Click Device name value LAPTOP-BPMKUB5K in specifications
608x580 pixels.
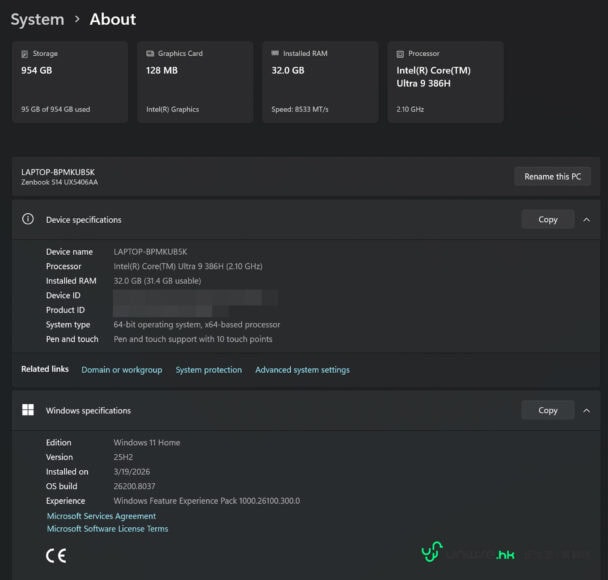[x=150, y=252]
